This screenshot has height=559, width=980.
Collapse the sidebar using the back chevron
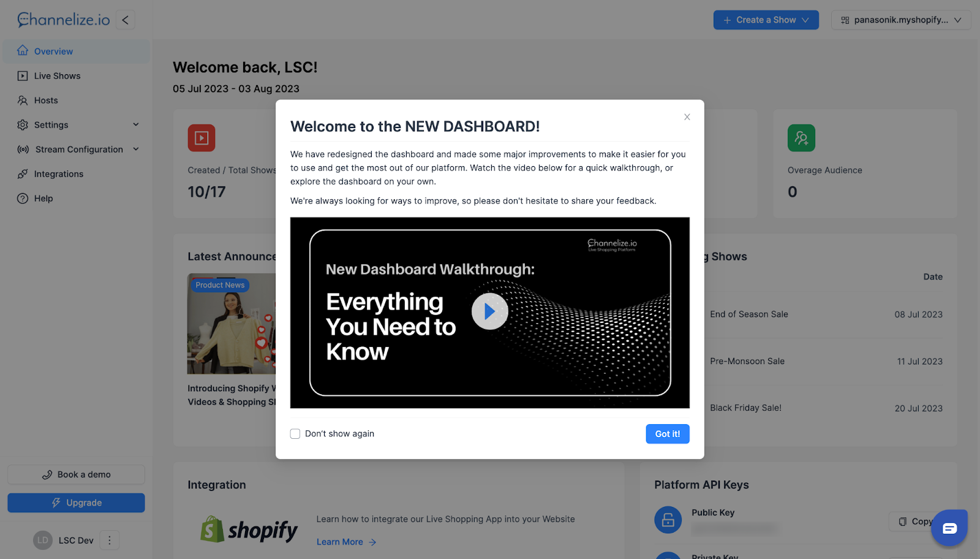[125, 20]
